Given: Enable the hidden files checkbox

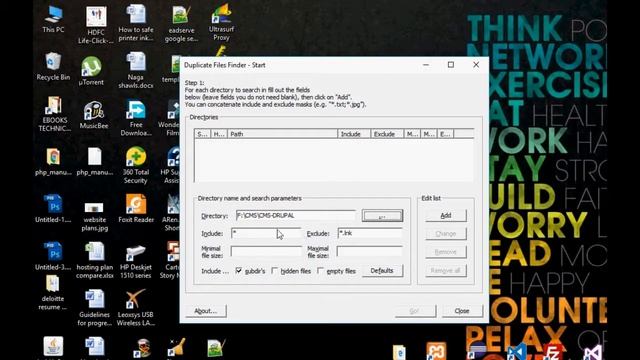Looking at the screenshot, I should (x=275, y=271).
